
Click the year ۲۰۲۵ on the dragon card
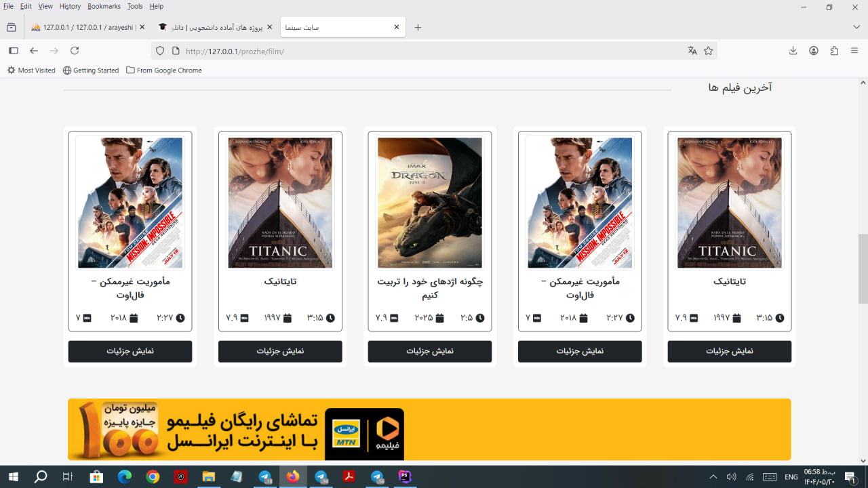[x=424, y=318]
